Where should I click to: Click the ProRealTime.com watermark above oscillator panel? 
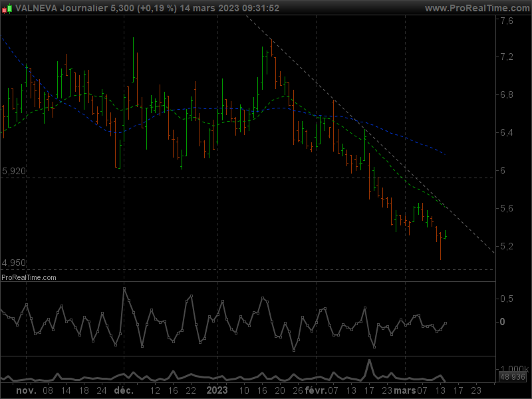tap(29, 277)
